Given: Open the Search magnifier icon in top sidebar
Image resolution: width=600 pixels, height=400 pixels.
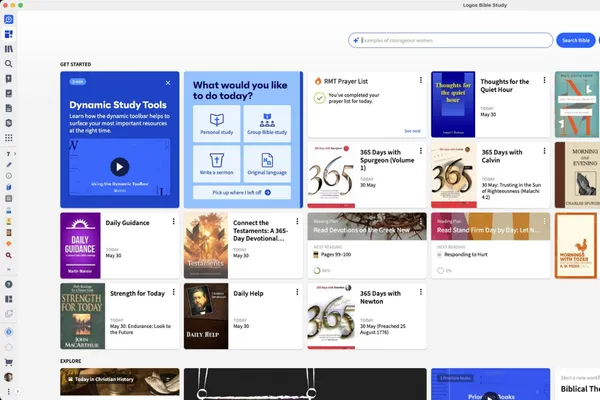Looking at the screenshot, I should (8, 64).
